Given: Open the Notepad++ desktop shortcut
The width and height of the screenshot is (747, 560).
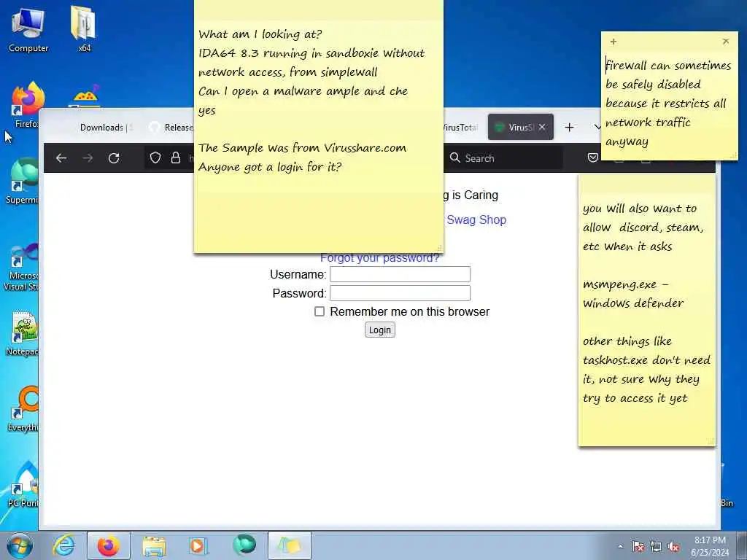Looking at the screenshot, I should point(23,333).
